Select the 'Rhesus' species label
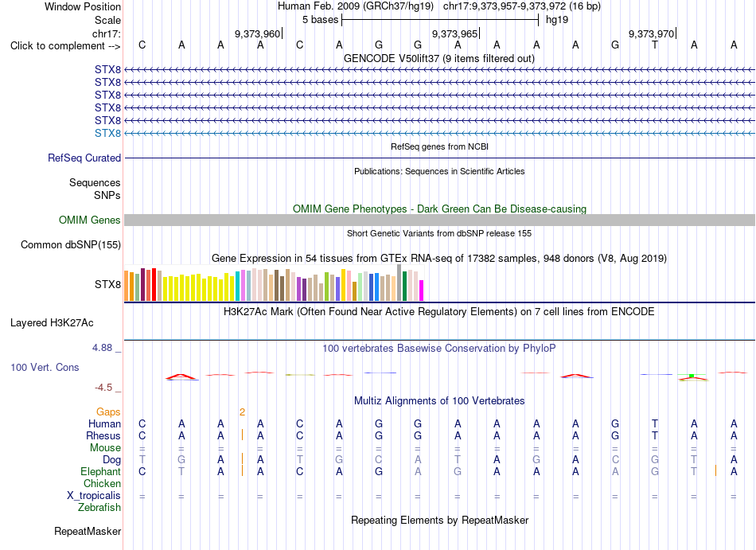This screenshot has width=756, height=550. 103,435
